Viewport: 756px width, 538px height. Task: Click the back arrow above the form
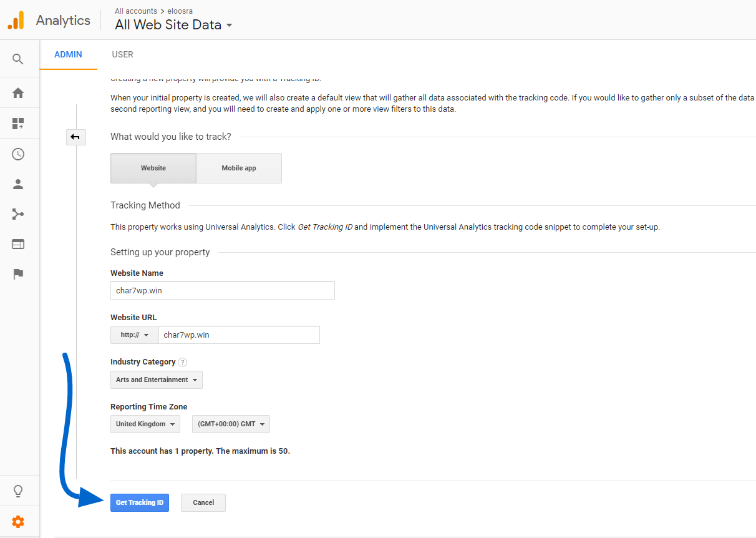[x=75, y=137]
